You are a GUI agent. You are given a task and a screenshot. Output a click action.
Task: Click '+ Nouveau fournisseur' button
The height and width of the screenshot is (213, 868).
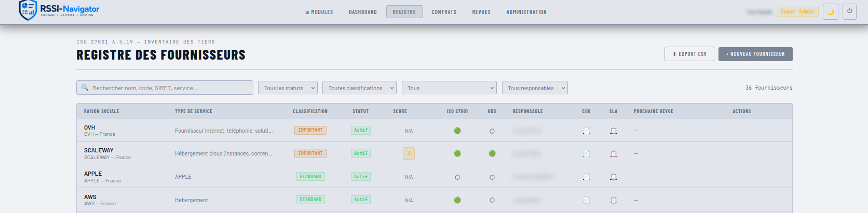pyautogui.click(x=755, y=54)
